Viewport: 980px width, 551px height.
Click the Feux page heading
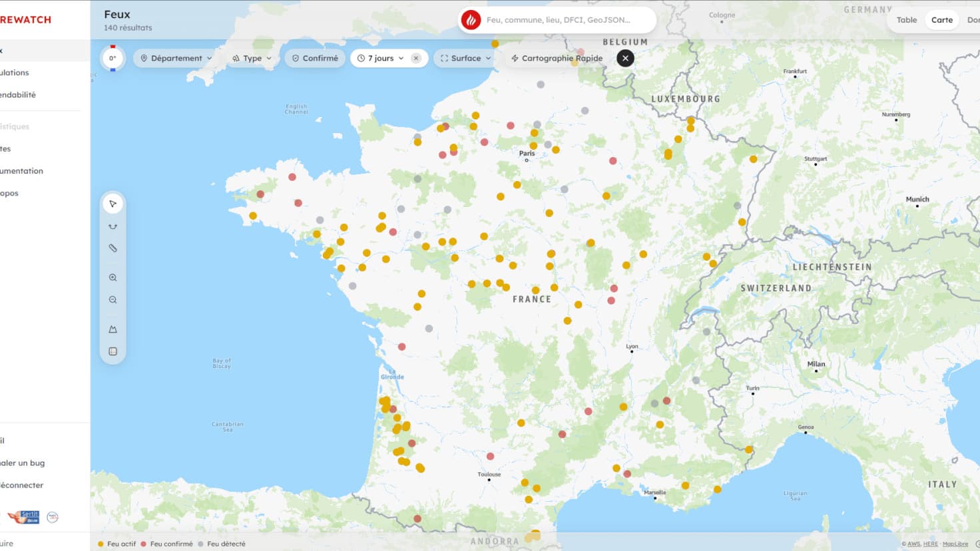[117, 14]
